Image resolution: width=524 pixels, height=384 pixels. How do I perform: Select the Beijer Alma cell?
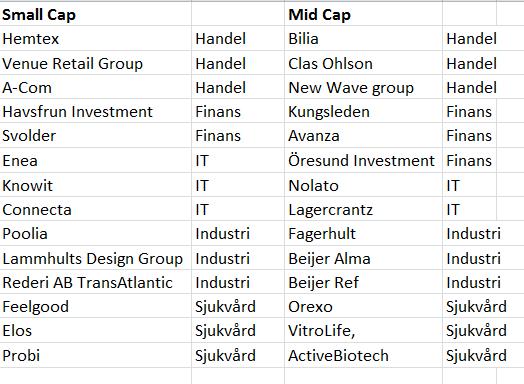point(364,258)
